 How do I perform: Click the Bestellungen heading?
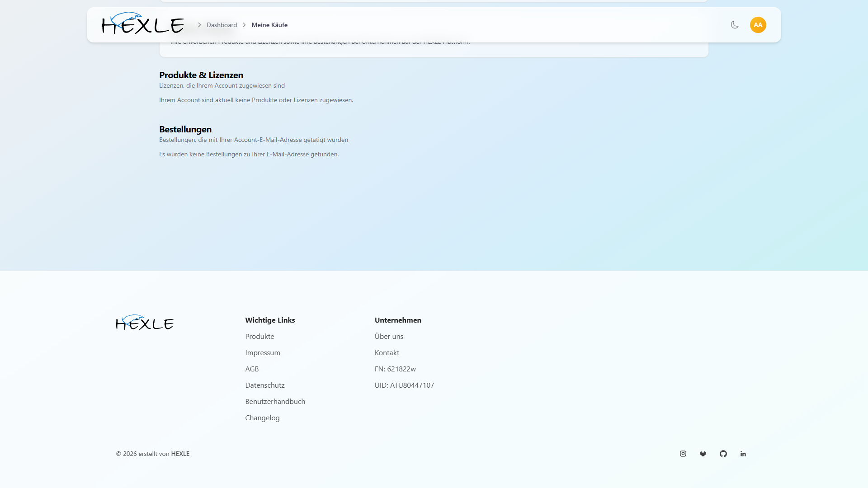tap(185, 129)
